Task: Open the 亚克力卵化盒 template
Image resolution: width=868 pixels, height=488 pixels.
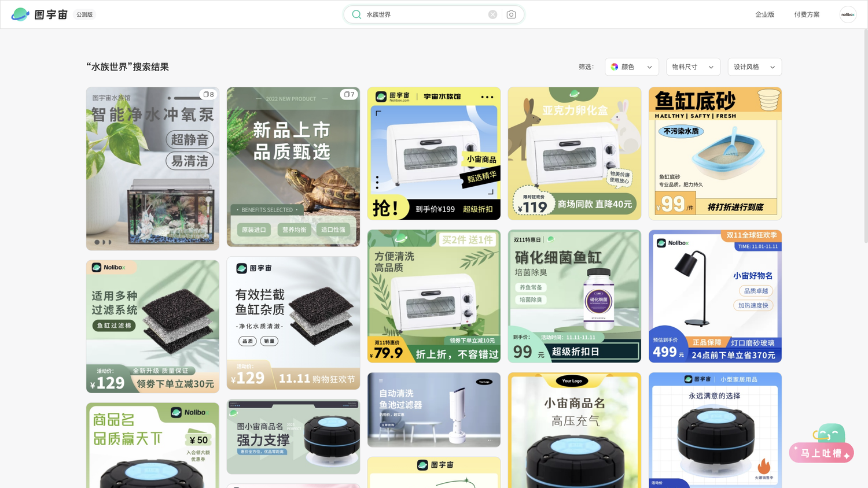Action: (x=575, y=154)
